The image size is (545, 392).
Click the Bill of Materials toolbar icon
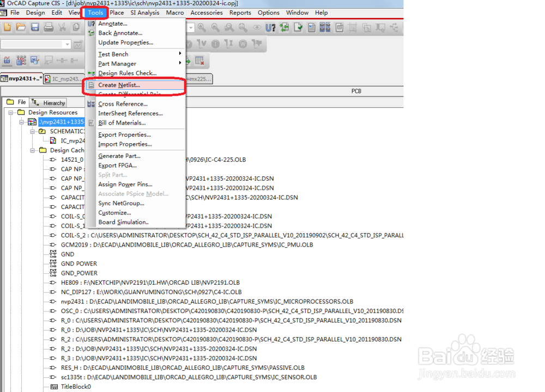(340, 27)
